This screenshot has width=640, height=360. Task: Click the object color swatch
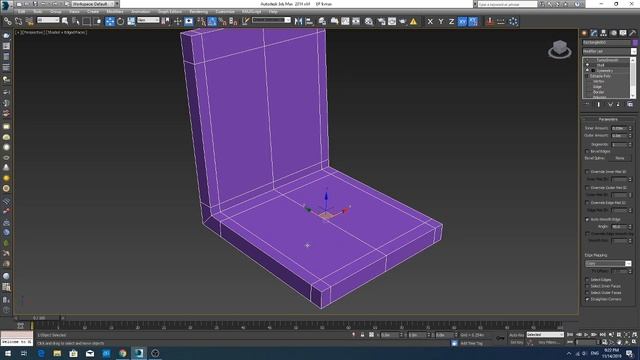click(x=635, y=42)
